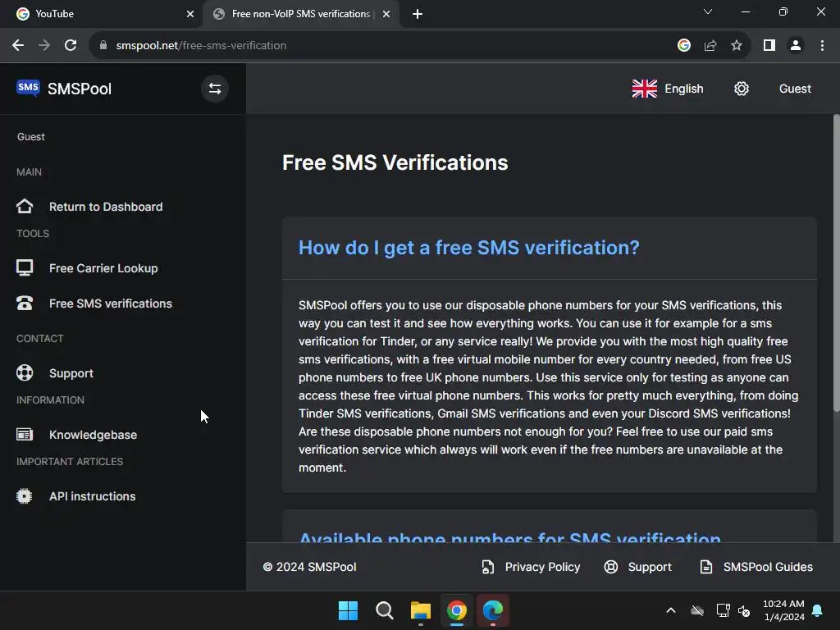Click the telephone icon for Free SMS verifications

tap(25, 304)
